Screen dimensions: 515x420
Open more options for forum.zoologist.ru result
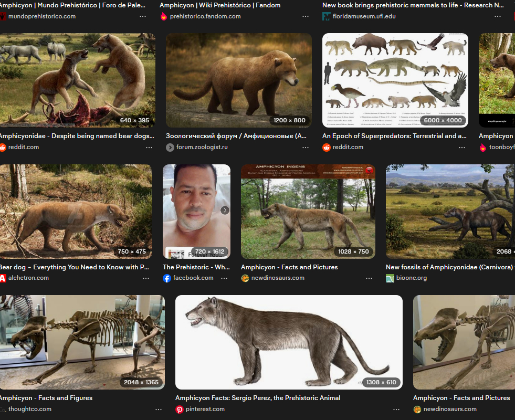[306, 148]
